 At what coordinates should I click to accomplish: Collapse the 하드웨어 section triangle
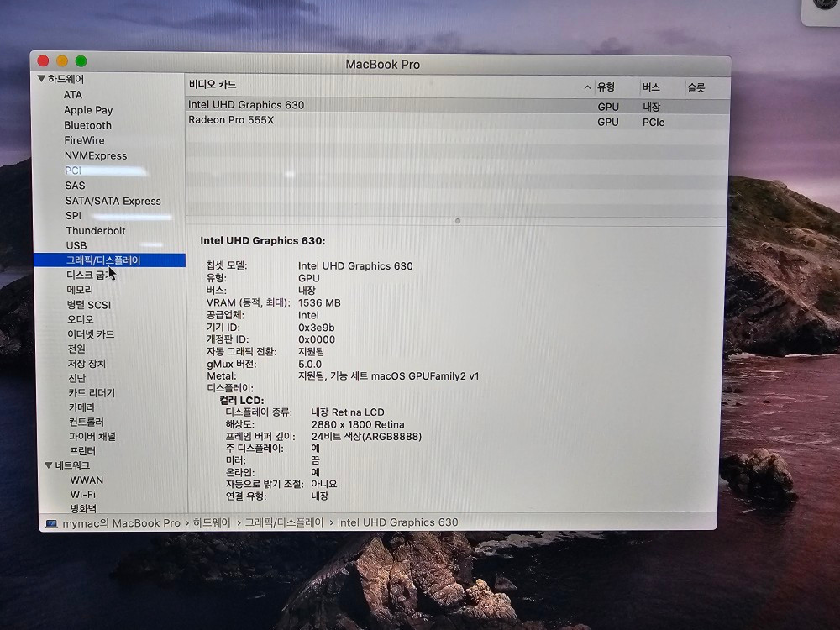click(x=42, y=79)
